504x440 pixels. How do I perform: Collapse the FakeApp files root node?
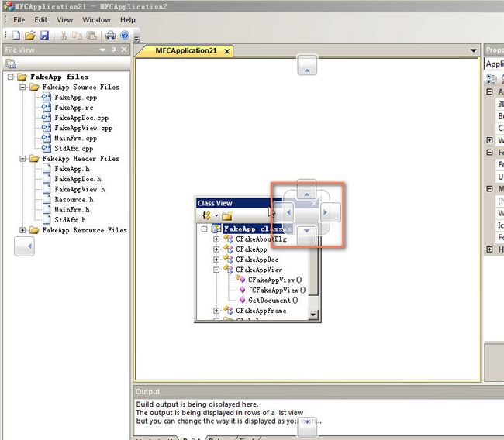[11, 77]
